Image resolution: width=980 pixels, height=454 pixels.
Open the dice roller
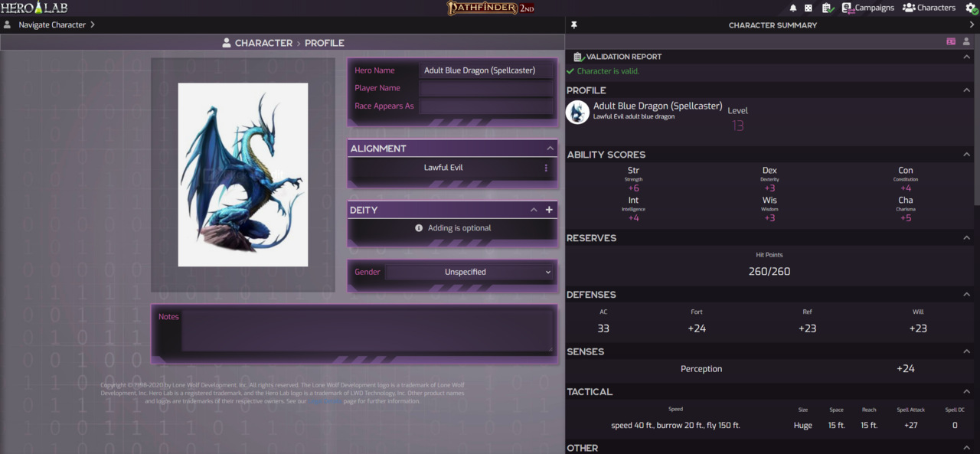808,8
